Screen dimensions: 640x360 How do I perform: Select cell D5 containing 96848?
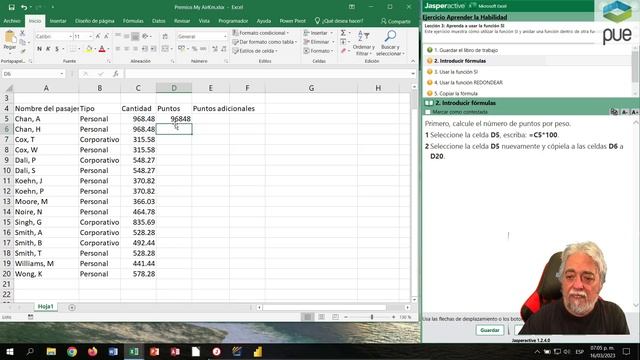pos(174,119)
